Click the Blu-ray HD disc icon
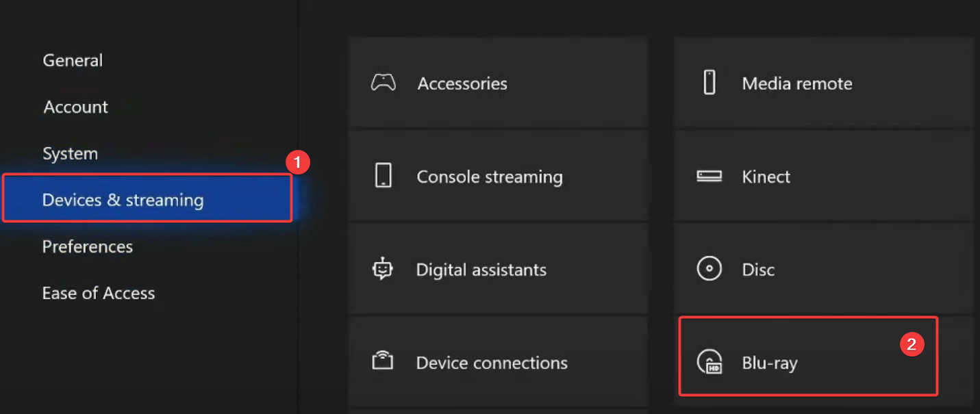The image size is (980, 414). tap(709, 362)
